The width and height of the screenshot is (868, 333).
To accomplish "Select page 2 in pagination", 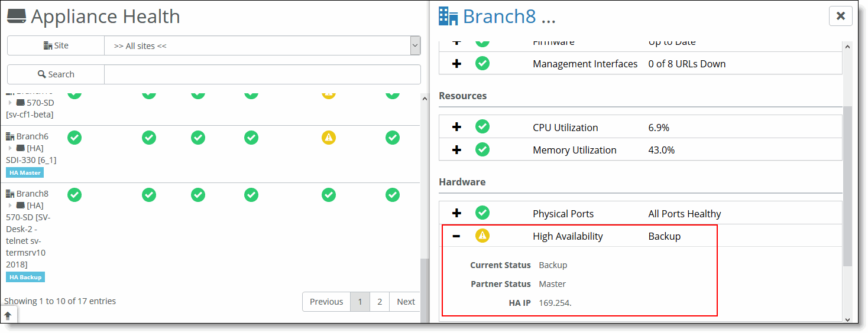I will (380, 302).
